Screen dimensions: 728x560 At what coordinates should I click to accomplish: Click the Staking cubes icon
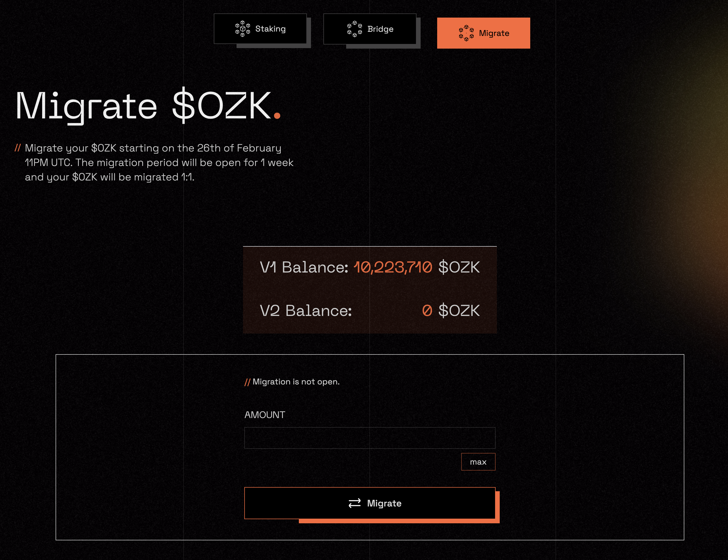[x=242, y=29]
